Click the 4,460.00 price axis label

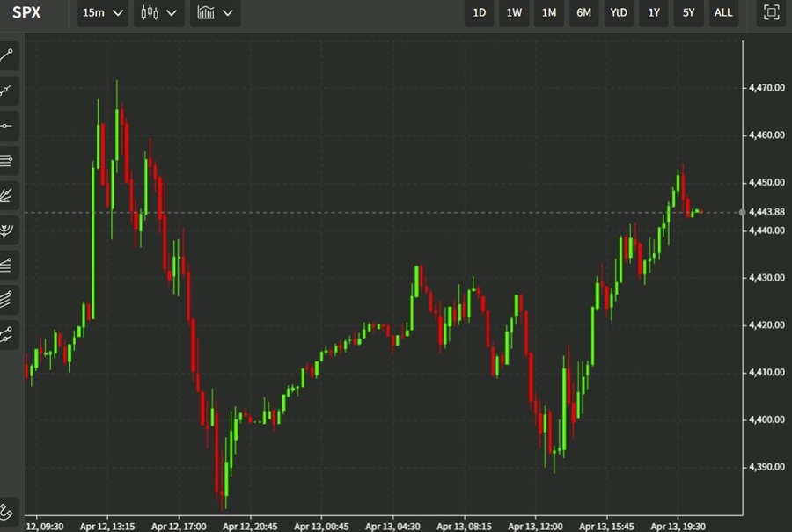[766, 135]
